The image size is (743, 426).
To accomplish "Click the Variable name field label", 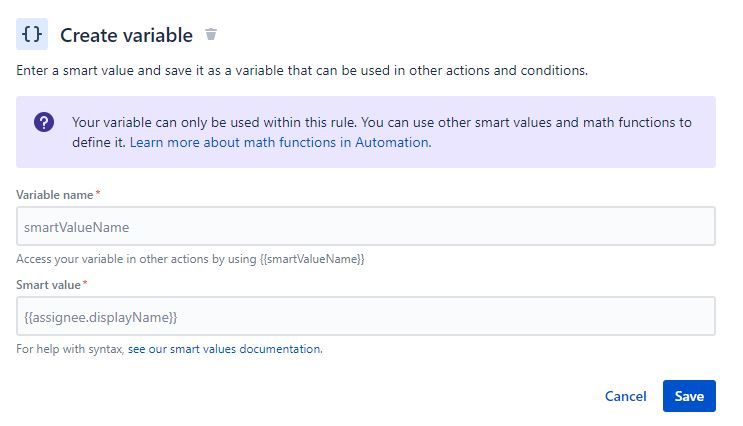I will click(x=54, y=195).
